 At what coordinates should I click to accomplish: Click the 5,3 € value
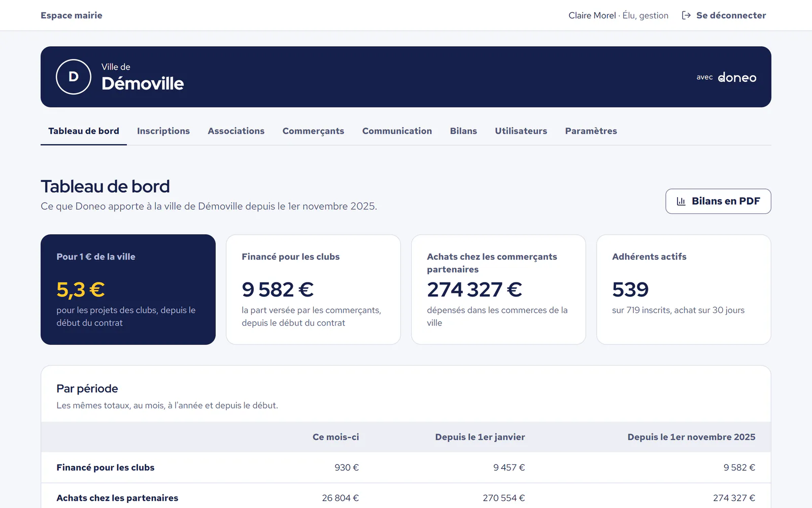(x=81, y=290)
